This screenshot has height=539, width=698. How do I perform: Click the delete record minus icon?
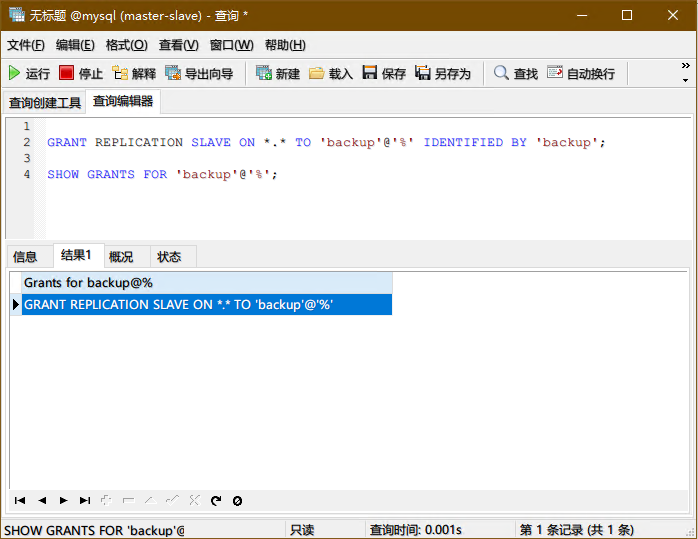point(129,501)
